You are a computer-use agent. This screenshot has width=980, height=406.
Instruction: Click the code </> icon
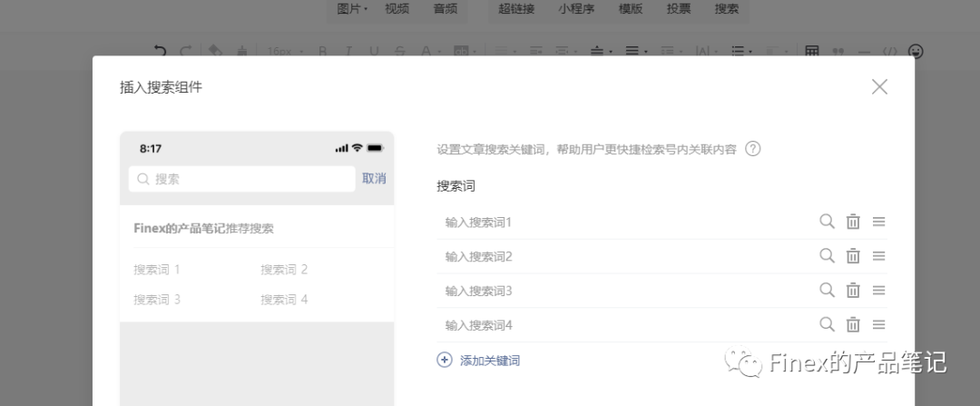pos(890,51)
